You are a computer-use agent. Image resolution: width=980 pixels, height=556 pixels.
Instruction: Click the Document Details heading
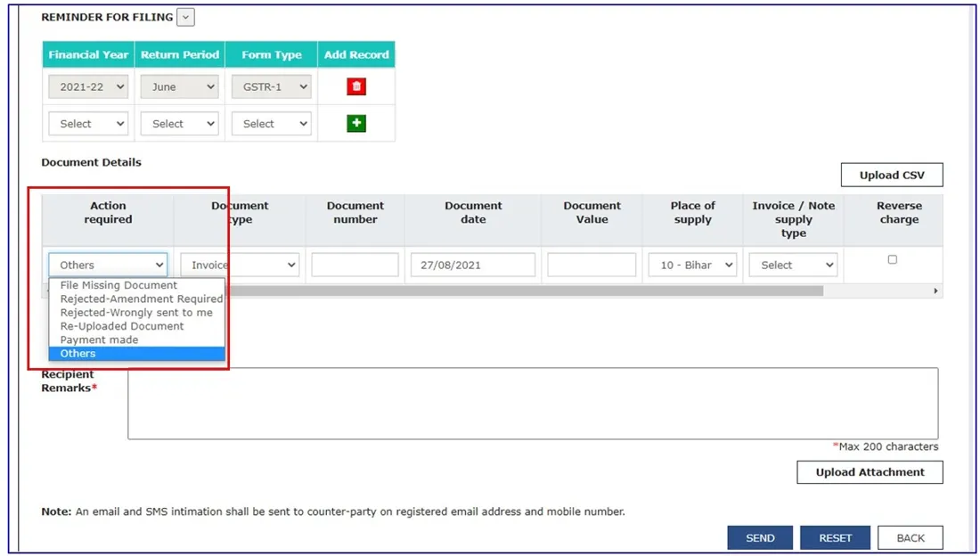[91, 162]
